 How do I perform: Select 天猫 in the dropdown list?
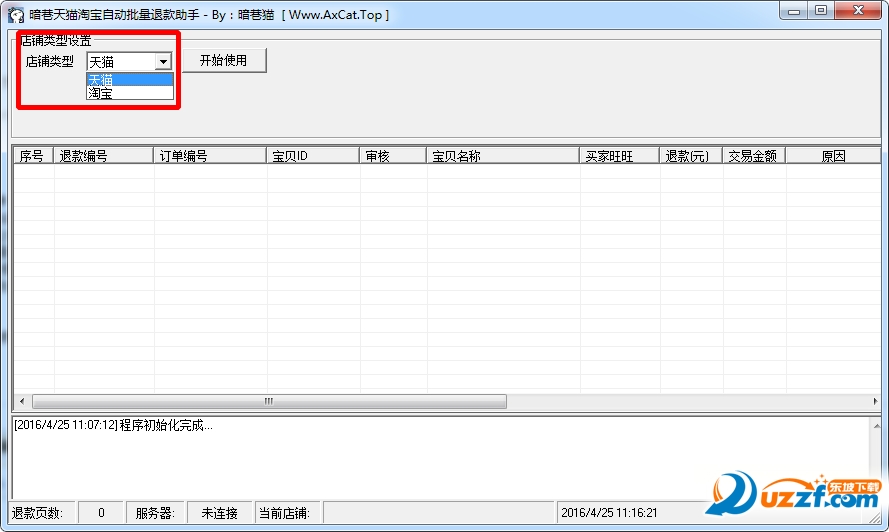tap(130, 79)
